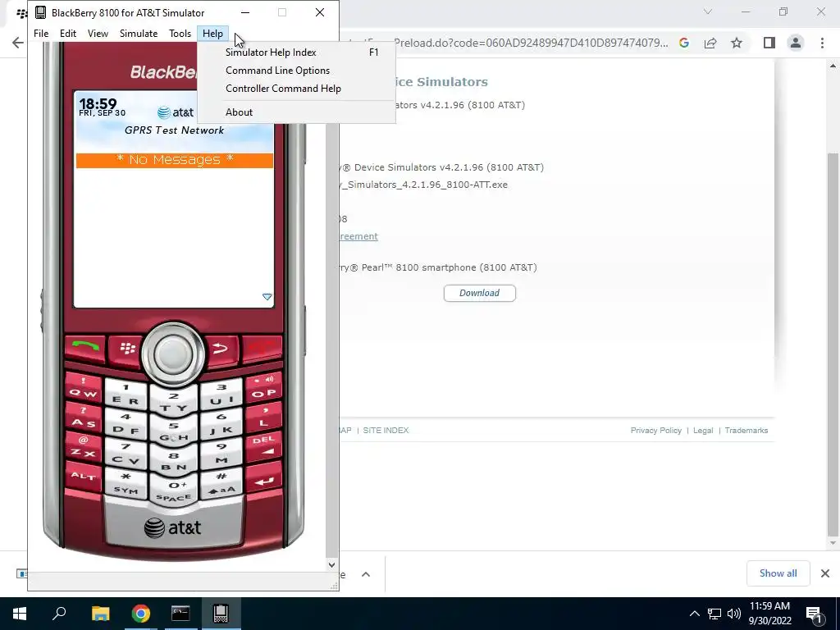Image resolution: width=840 pixels, height=630 pixels.
Task: Tap the 7 CV key on keypad
Action: tap(126, 454)
